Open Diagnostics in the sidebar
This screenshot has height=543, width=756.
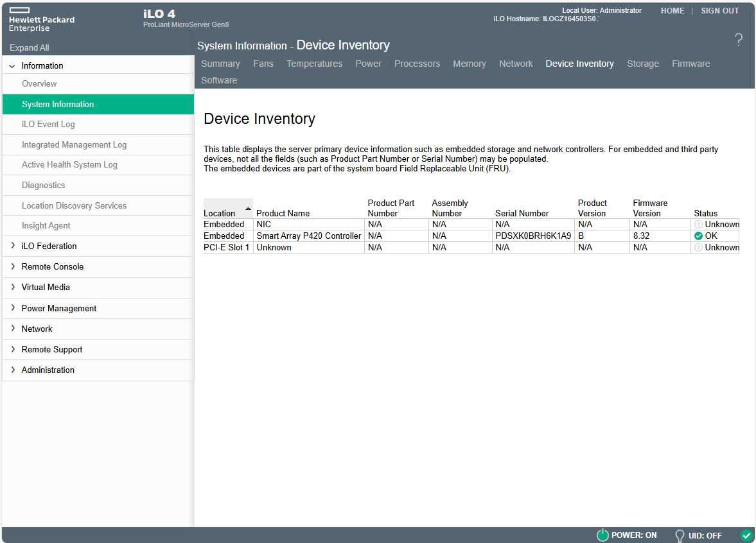(98, 185)
